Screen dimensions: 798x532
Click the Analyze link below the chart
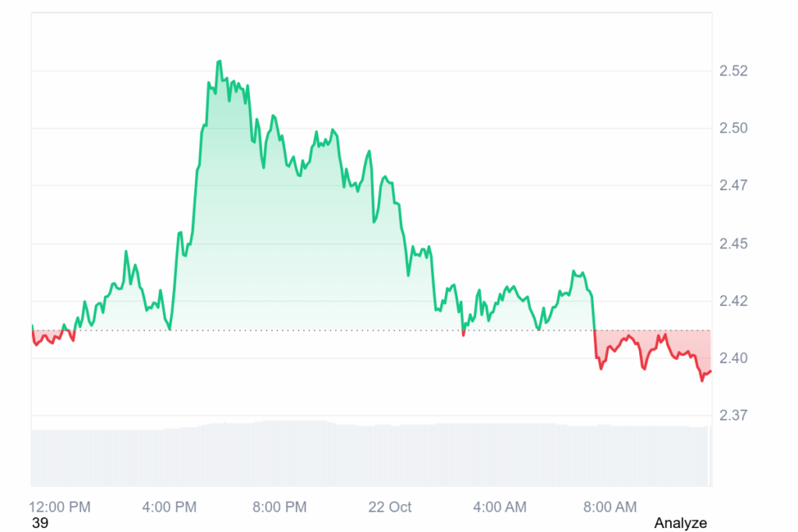(680, 523)
